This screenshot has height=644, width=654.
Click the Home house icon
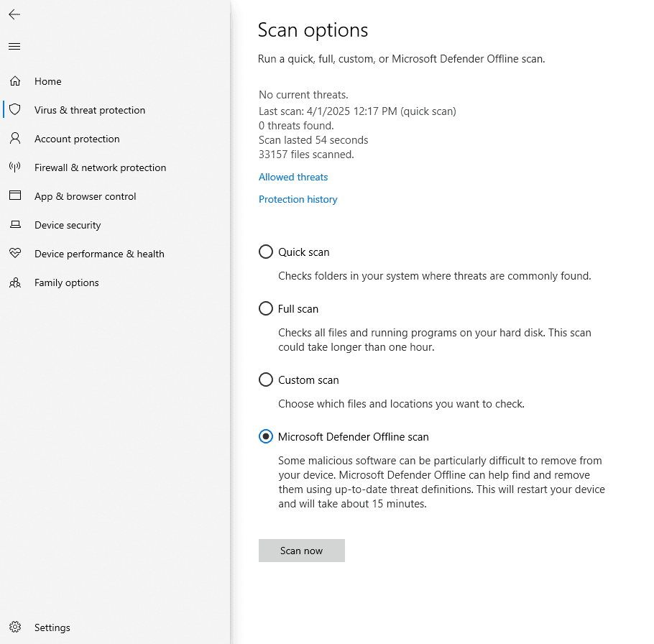(15, 81)
